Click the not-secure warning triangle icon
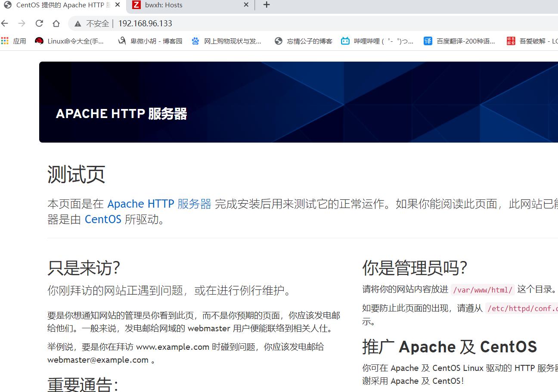 78,24
